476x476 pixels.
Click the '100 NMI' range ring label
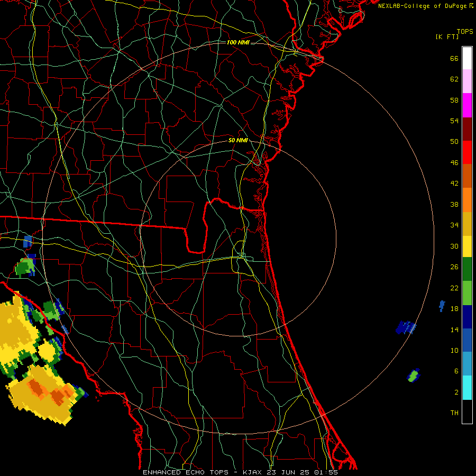[238, 42]
